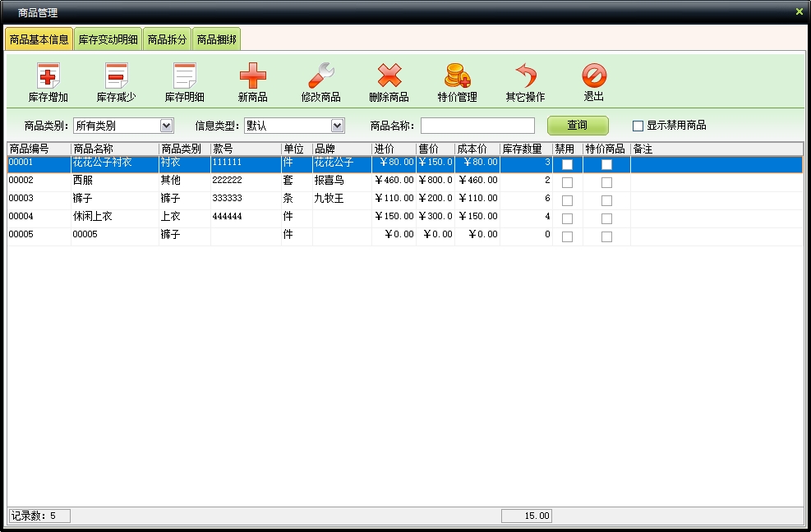This screenshot has width=811, height=532.
Task: Expand the 商品类别 dropdown
Action: 166,126
